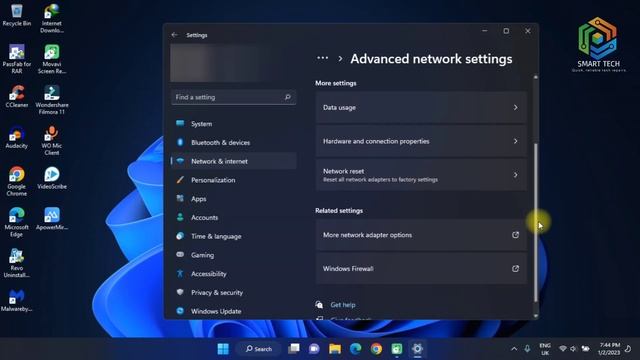Select Apps in the sidebar
Image resolution: width=640 pixels, height=360 pixels.
click(x=234, y=199)
